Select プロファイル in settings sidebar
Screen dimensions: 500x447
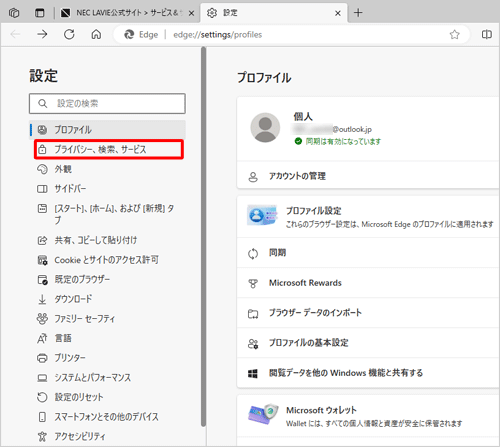[x=107, y=130]
